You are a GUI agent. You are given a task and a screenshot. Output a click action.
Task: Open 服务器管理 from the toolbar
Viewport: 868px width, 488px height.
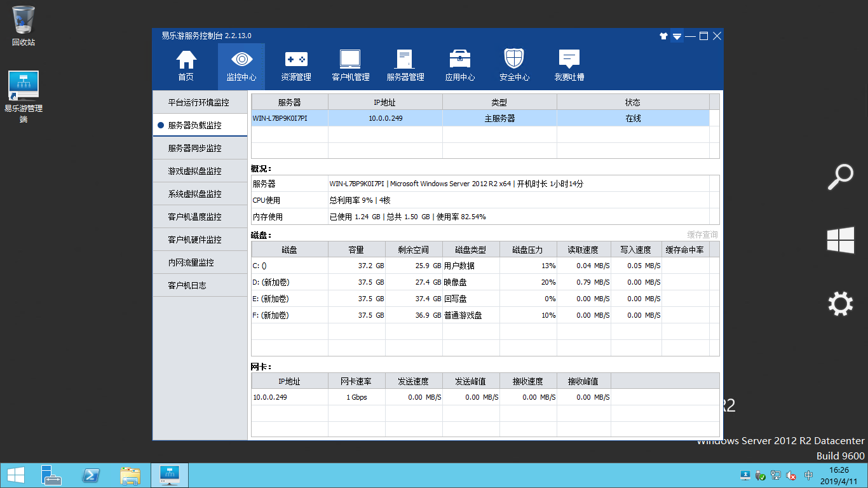[x=405, y=66]
